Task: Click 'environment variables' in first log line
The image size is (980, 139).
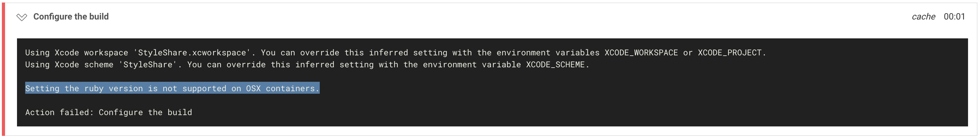Action: (x=548, y=53)
